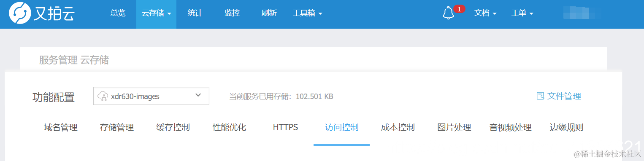Go to the 统计 statistics page

click(195, 13)
